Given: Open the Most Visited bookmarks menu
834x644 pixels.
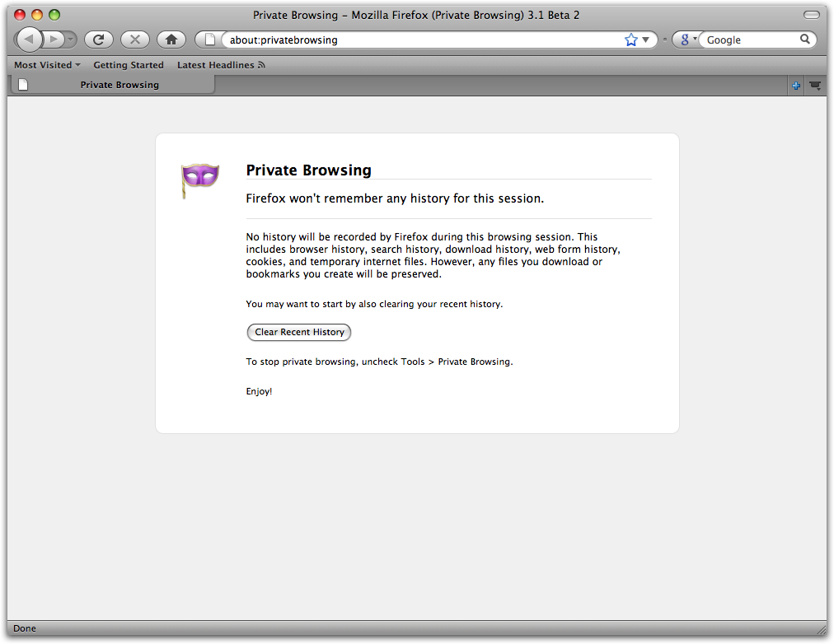Looking at the screenshot, I should point(47,65).
